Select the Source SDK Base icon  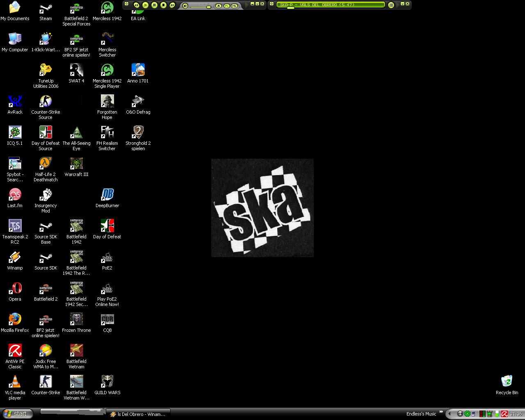pyautogui.click(x=46, y=232)
